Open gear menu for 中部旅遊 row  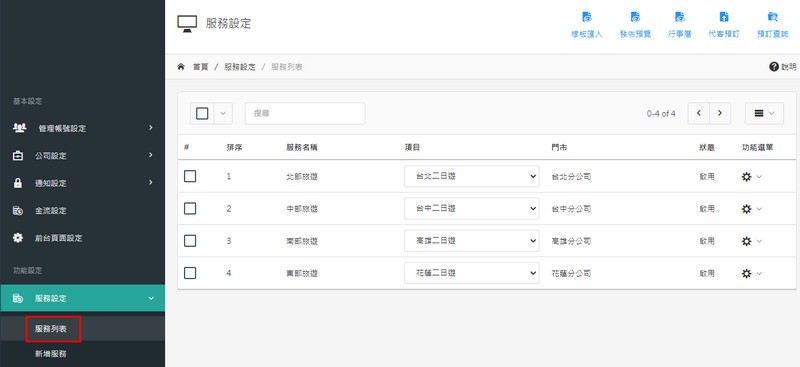tap(751, 209)
